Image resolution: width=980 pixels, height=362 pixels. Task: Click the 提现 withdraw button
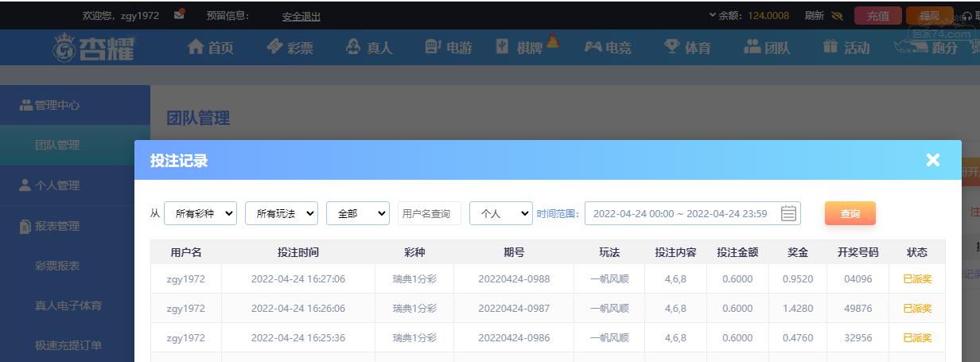pos(929,16)
